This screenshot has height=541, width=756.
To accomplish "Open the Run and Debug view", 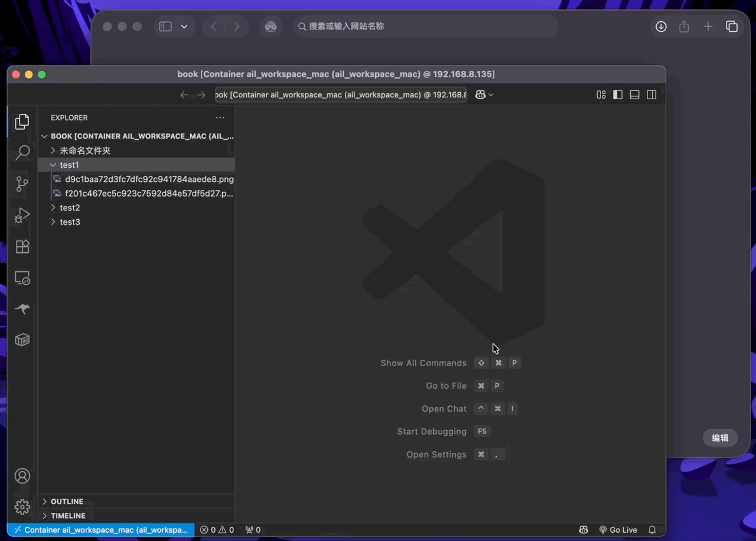I will point(22,215).
